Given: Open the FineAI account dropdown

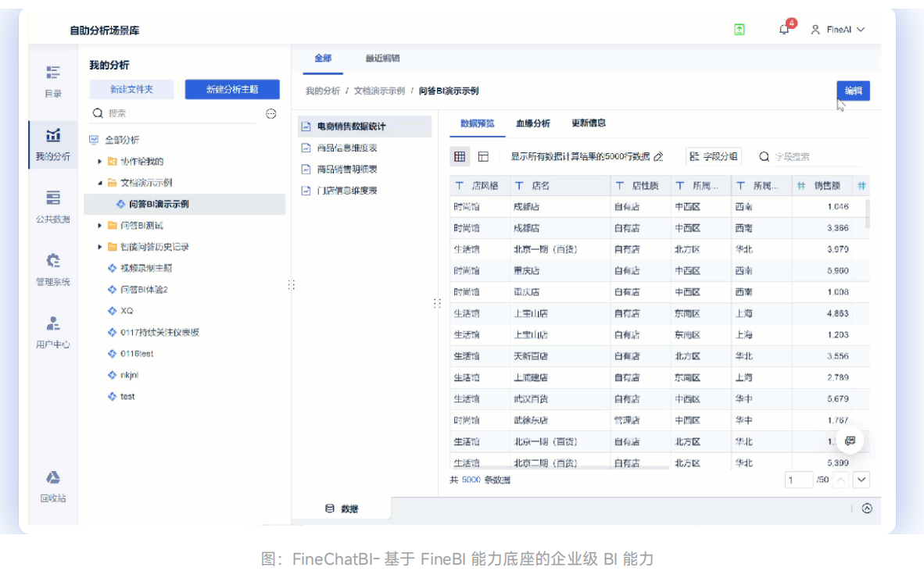Looking at the screenshot, I should coord(837,28).
